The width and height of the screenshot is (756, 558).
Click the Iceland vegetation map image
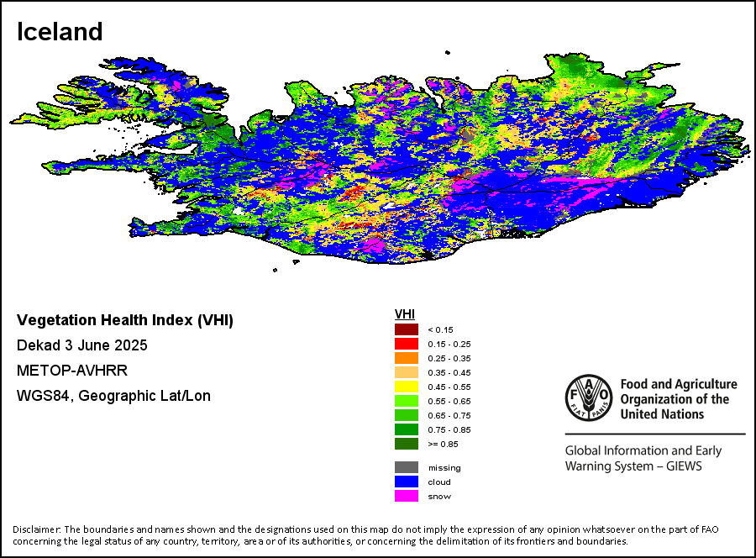click(381, 160)
